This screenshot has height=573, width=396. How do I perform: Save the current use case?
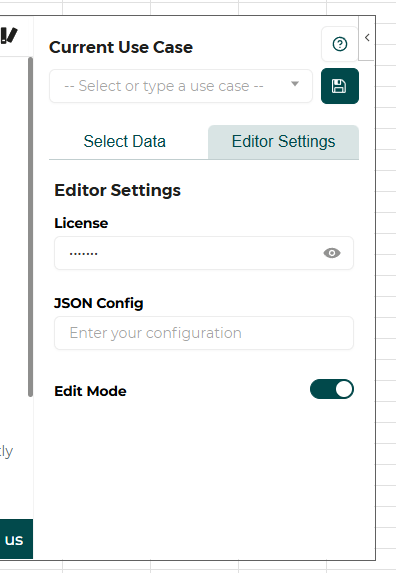coord(340,86)
